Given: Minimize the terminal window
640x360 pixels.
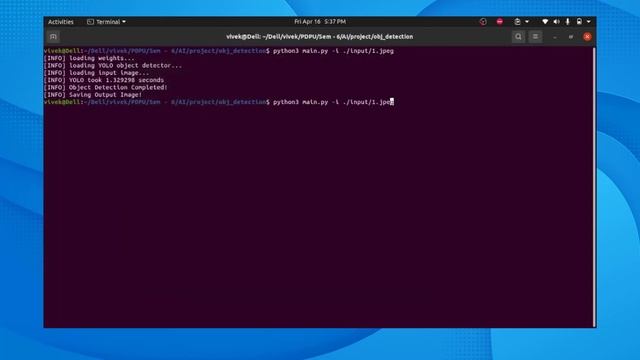Looking at the screenshot, I should coord(555,37).
